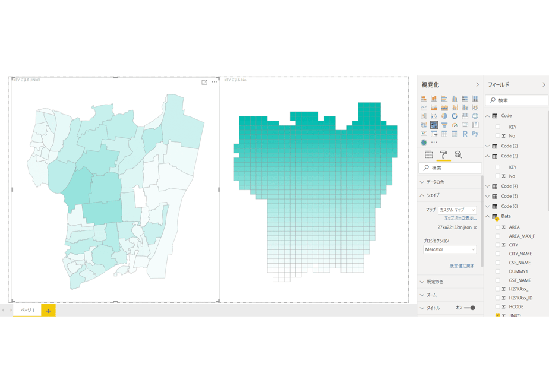This screenshot has height=392, width=549.
Task: Expand the データの色 section
Action: coord(450,182)
